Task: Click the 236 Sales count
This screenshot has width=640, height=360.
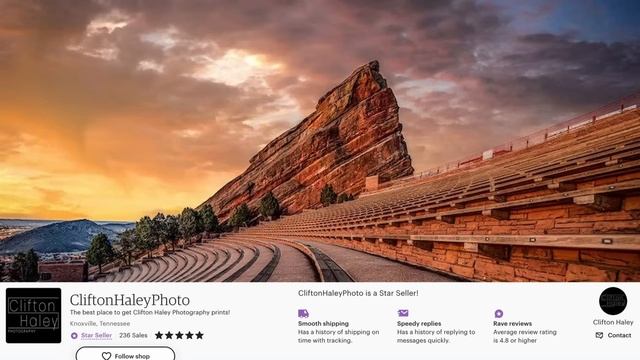Action: (133, 335)
